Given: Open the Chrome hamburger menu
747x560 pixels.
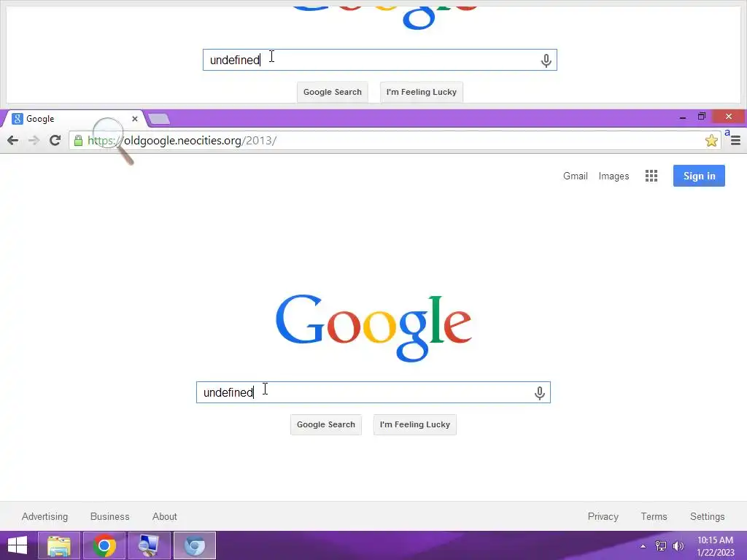Looking at the screenshot, I should [735, 141].
